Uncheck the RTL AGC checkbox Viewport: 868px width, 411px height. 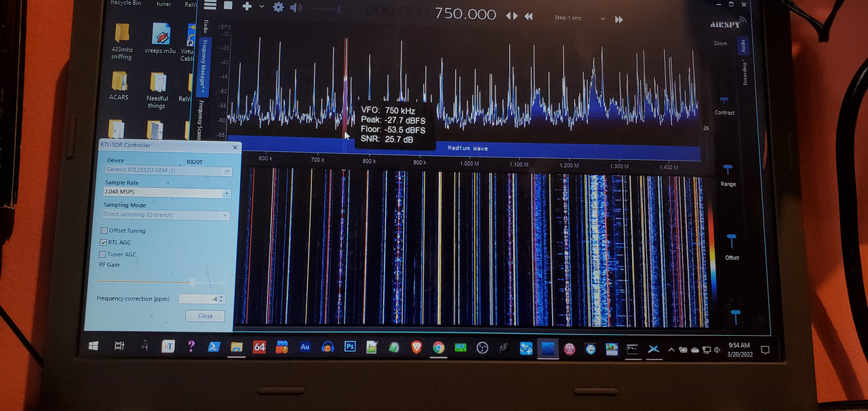tap(103, 242)
